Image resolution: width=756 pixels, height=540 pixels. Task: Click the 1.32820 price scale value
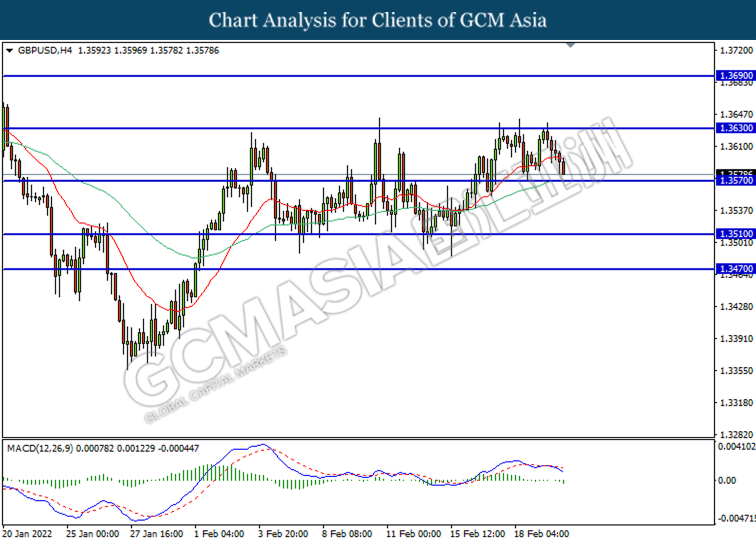(x=736, y=434)
